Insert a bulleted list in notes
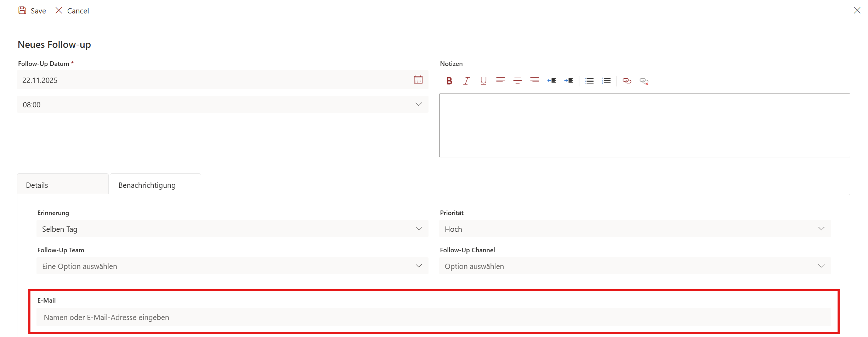Screen dimensions: 868x337 click(x=589, y=81)
